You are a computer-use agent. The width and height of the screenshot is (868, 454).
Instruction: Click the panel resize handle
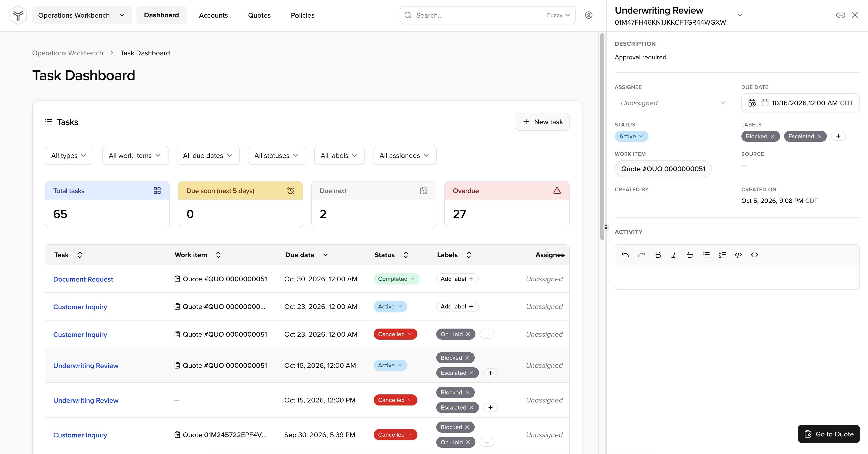pyautogui.click(x=606, y=227)
